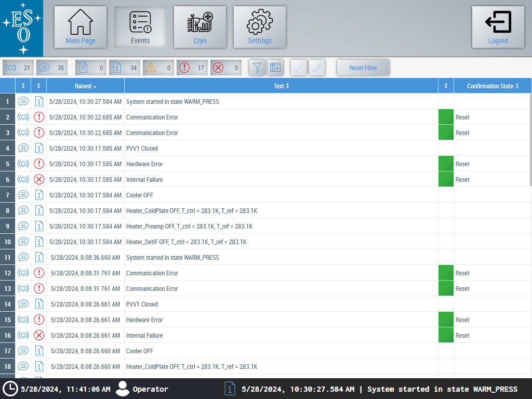Viewport: 532px width, 399px height.
Task: Click the single checkmark confirm icon
Action: click(299, 68)
